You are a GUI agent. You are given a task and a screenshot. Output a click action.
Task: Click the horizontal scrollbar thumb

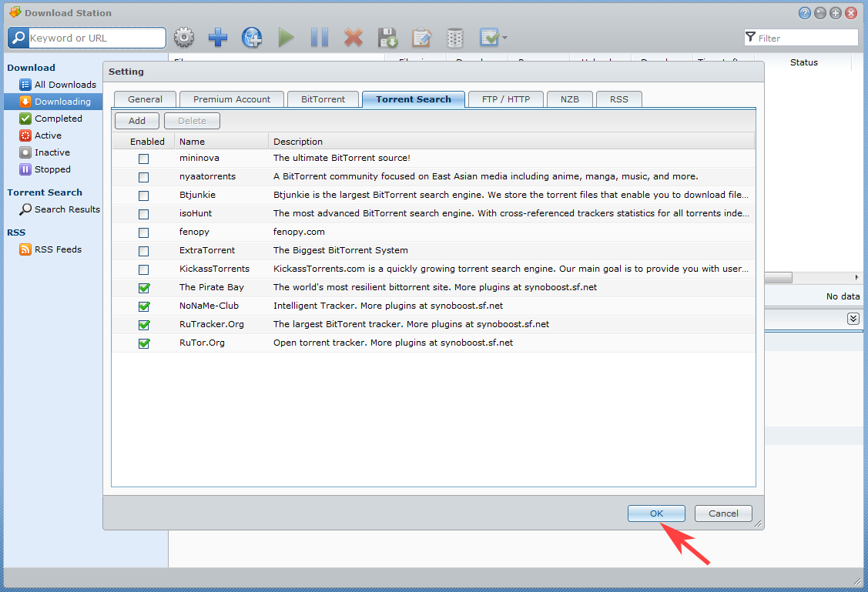779,277
